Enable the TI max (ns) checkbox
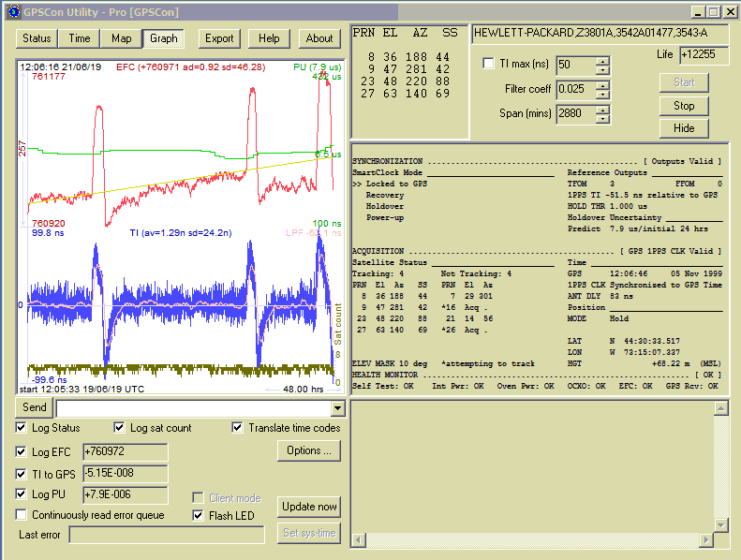The height and width of the screenshot is (560, 741). 488,64
